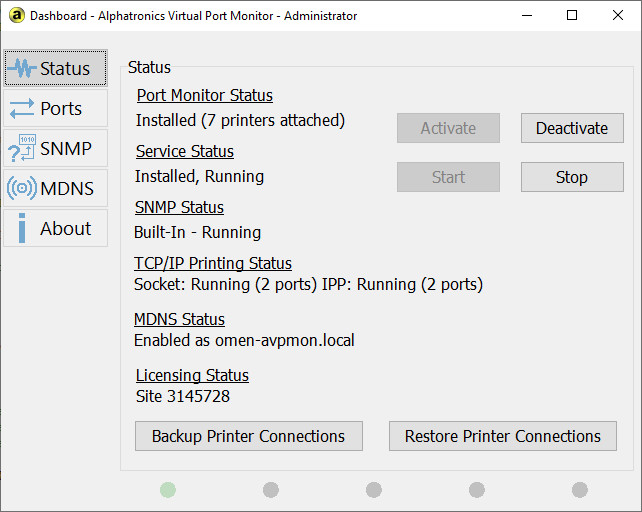Click the About info icon
642x512 pixels.
tap(22, 228)
